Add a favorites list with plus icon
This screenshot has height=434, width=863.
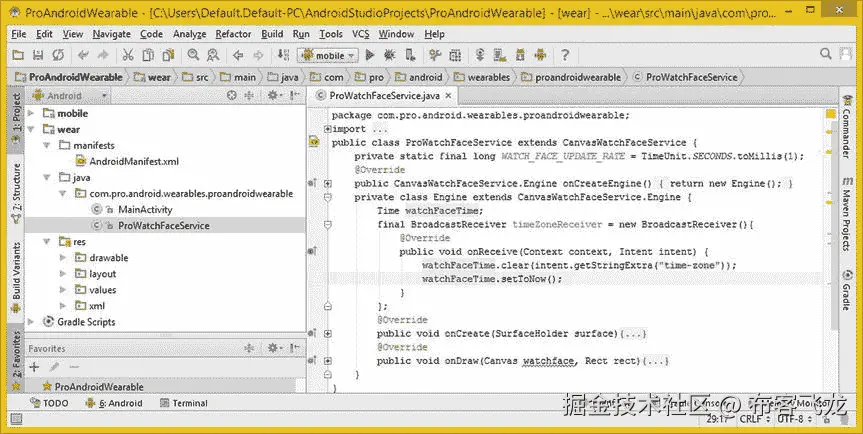[x=34, y=367]
